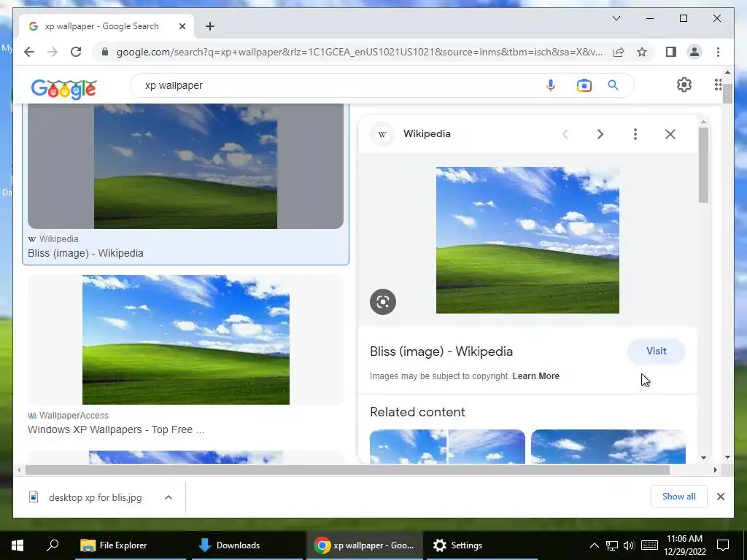Image resolution: width=747 pixels, height=560 pixels.
Task: Switch to Settings window in taskbar
Action: pyautogui.click(x=481, y=545)
